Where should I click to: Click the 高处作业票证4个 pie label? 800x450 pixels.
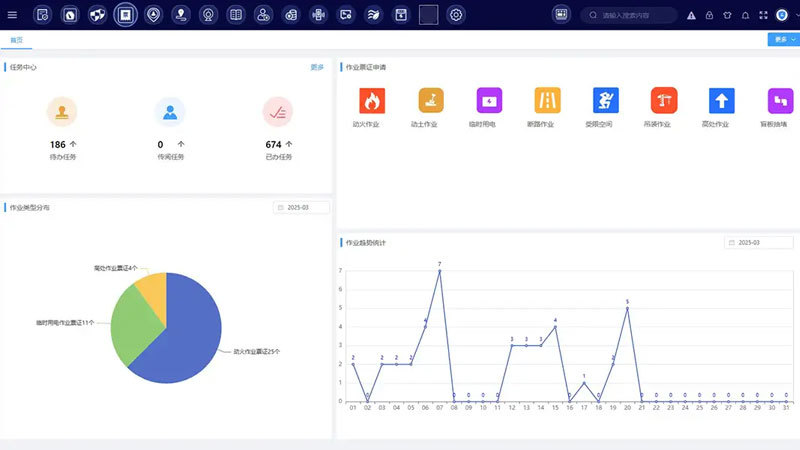tap(115, 268)
